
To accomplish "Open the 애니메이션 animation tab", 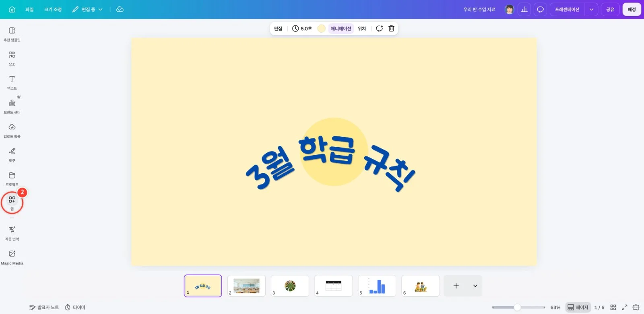I will pos(341,29).
